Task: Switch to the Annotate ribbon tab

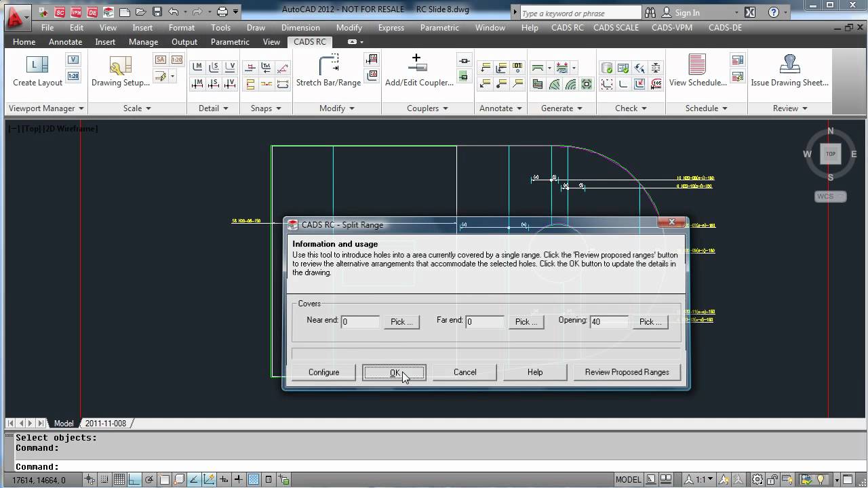Action: [x=65, y=41]
